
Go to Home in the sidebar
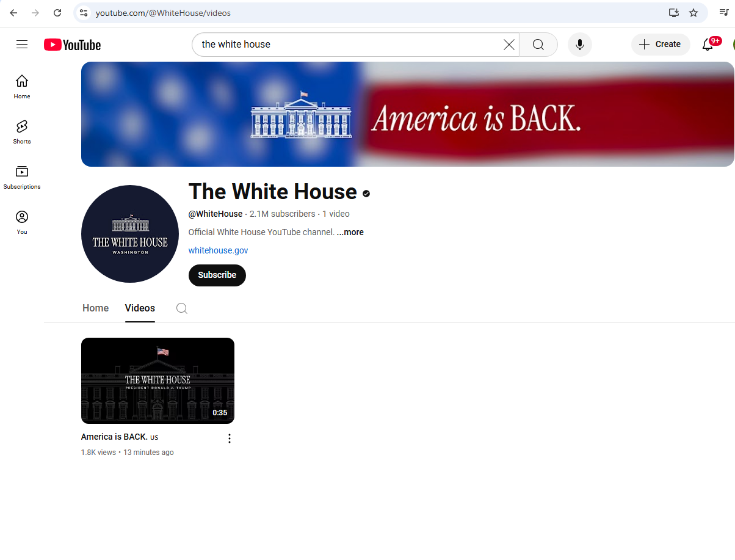tap(22, 87)
